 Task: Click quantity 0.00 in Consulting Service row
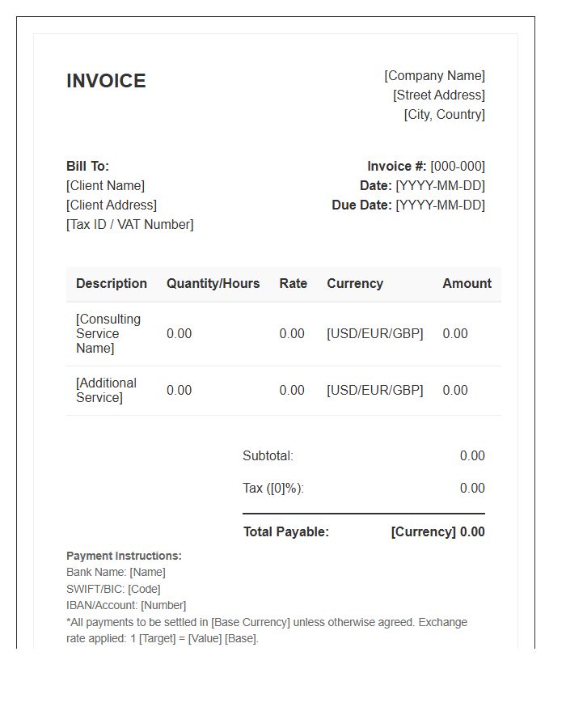pos(179,334)
